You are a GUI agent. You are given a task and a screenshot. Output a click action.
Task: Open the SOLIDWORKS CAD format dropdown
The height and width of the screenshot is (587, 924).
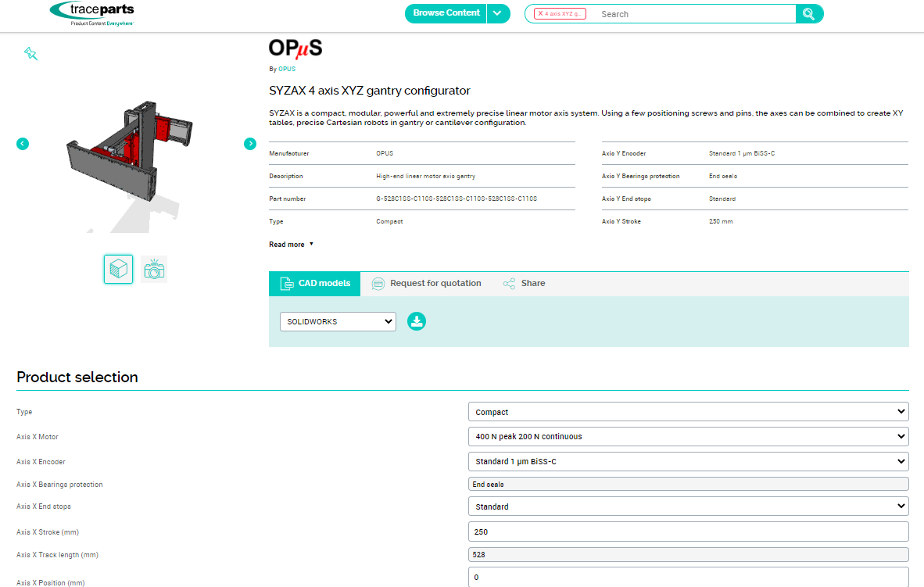338,321
